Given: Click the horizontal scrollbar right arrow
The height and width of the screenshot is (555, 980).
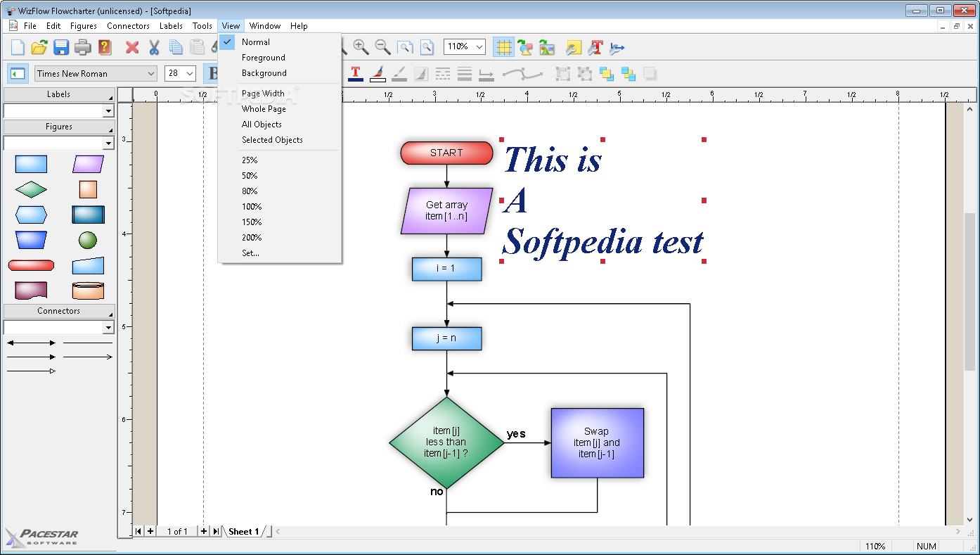Looking at the screenshot, I should [958, 532].
